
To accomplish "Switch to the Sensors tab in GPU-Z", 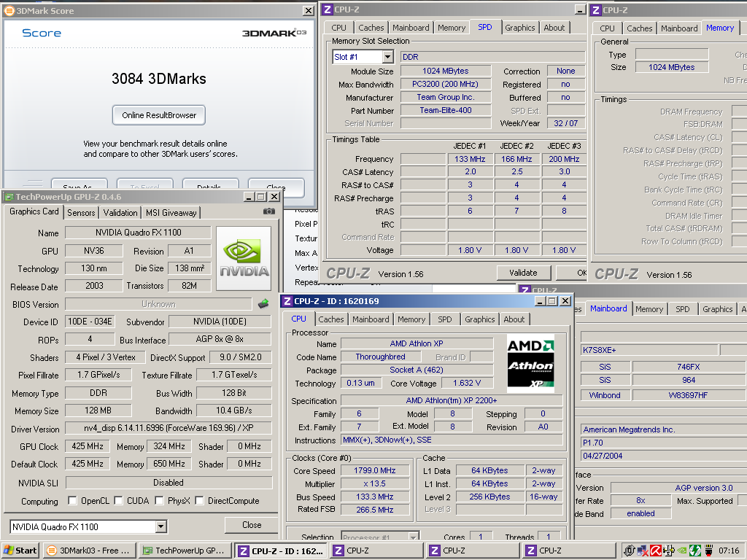I will point(81,213).
